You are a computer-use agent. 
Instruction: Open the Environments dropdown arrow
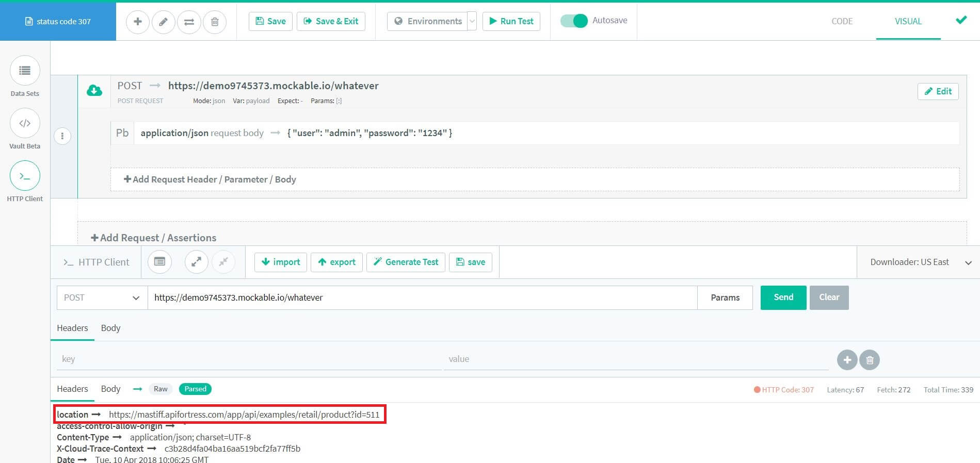[472, 21]
